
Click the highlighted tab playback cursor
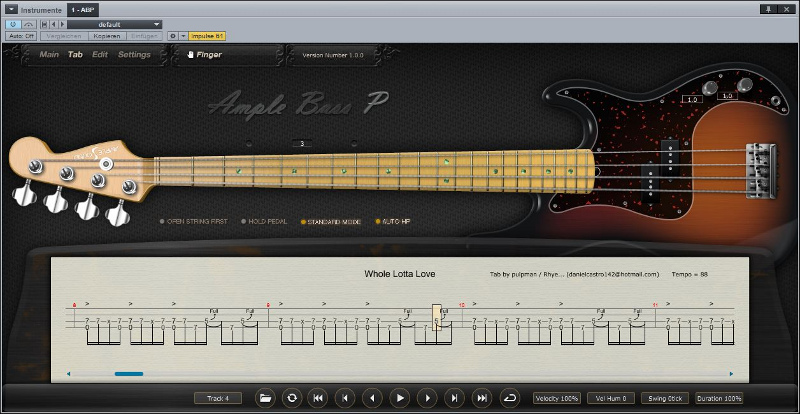(x=437, y=318)
